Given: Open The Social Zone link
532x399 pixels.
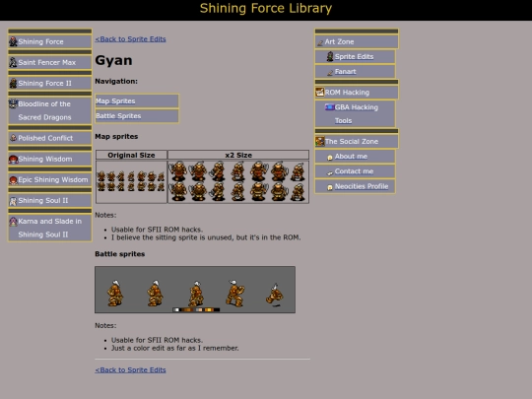Looking at the screenshot, I should (352, 142).
